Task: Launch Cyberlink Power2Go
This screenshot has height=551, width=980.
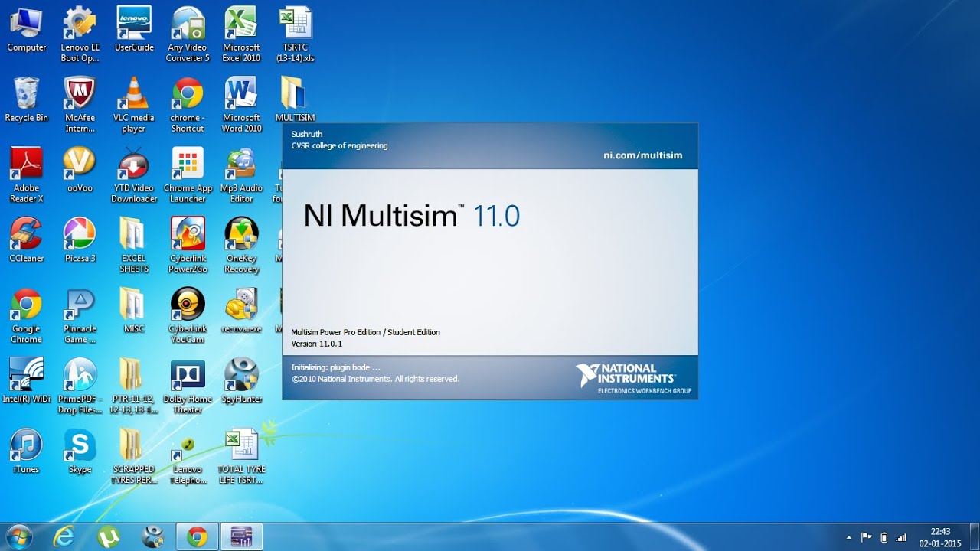Action: pos(188,246)
